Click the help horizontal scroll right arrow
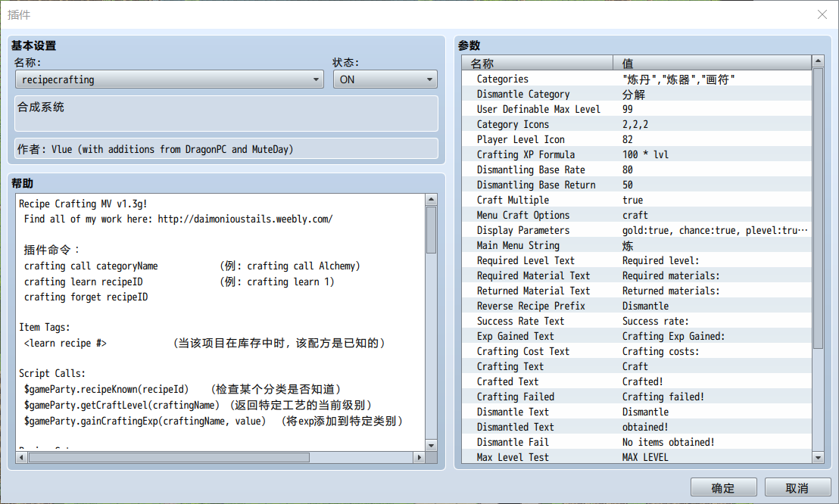Screen dimensions: 839x504 click(x=419, y=457)
